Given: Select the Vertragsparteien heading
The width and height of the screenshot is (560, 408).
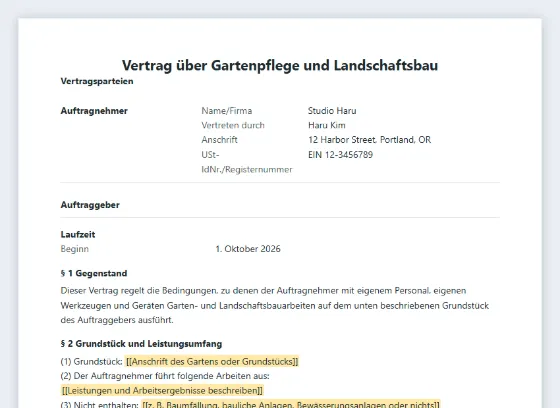Looking at the screenshot, I should tap(97, 81).
